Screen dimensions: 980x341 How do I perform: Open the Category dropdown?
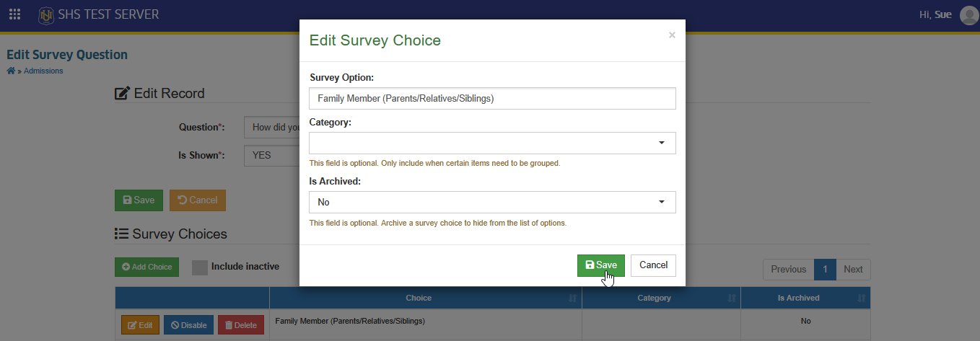(492, 143)
